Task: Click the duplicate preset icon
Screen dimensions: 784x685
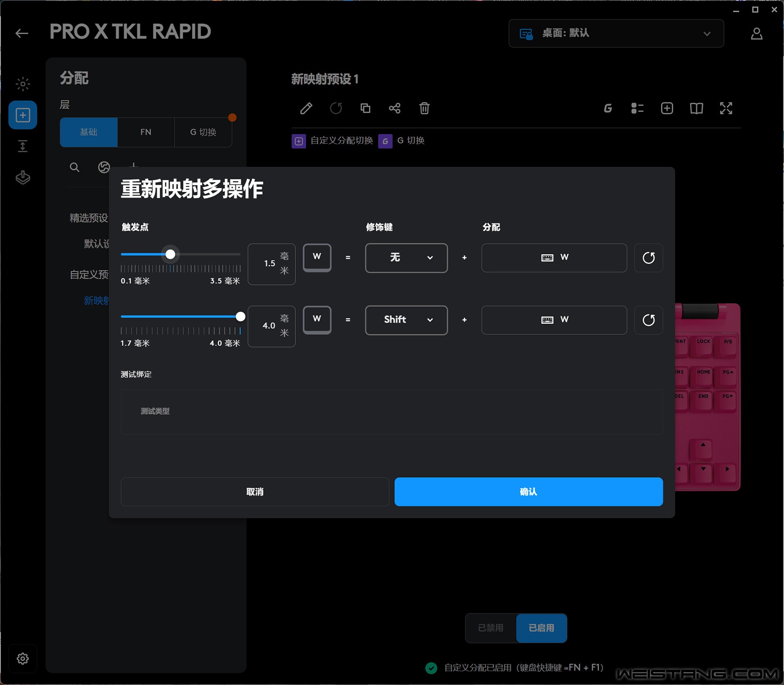Action: 365,108
